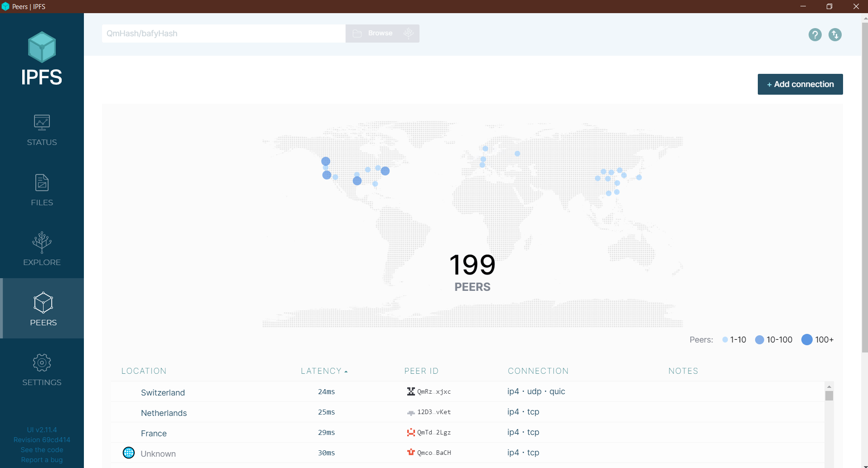The image size is (868, 468).
Task: Click the IPFS cube logo
Action: (42, 47)
